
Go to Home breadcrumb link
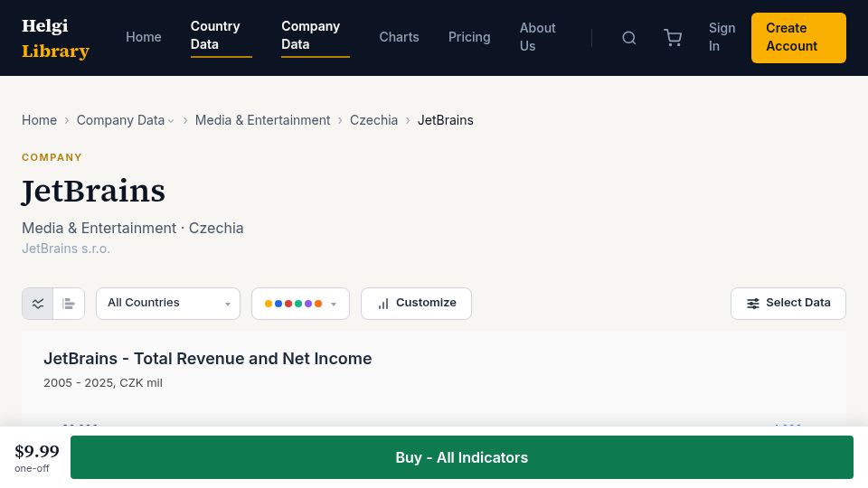(x=39, y=120)
